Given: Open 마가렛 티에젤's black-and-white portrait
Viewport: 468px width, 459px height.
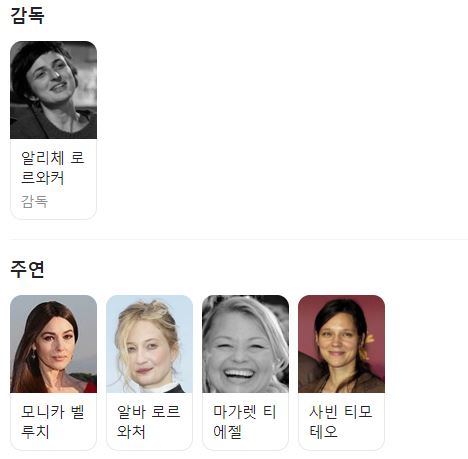Looking at the screenshot, I should (x=245, y=344).
